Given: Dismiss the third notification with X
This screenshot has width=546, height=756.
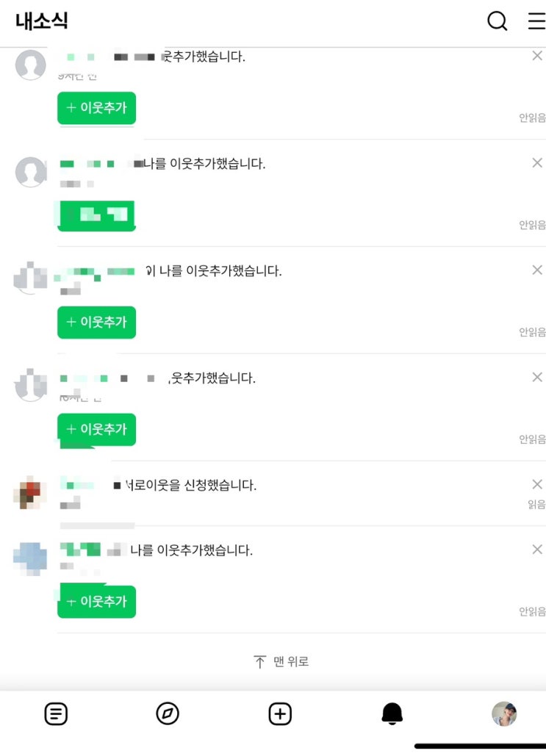Looking at the screenshot, I should pos(537,270).
